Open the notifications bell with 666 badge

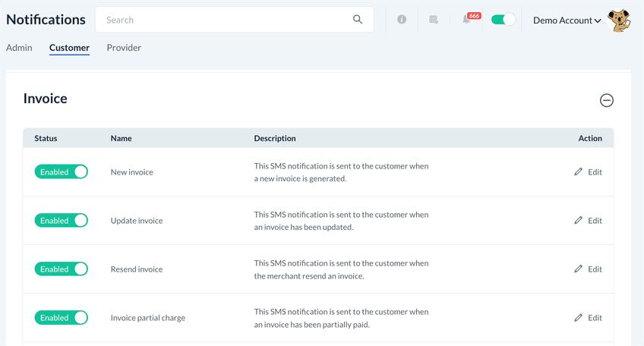(x=467, y=20)
